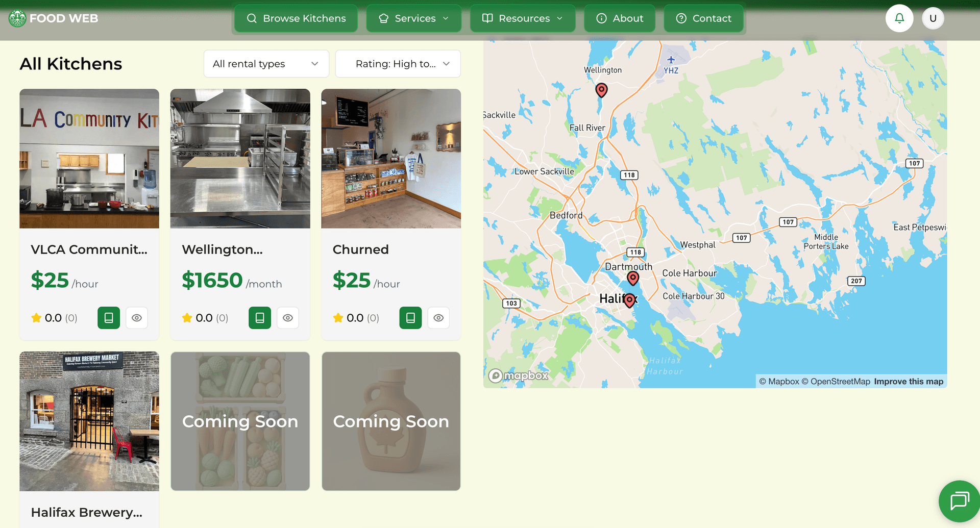This screenshot has width=980, height=528.
Task: Click the Halifax Brewery... title
Action: [x=87, y=512]
